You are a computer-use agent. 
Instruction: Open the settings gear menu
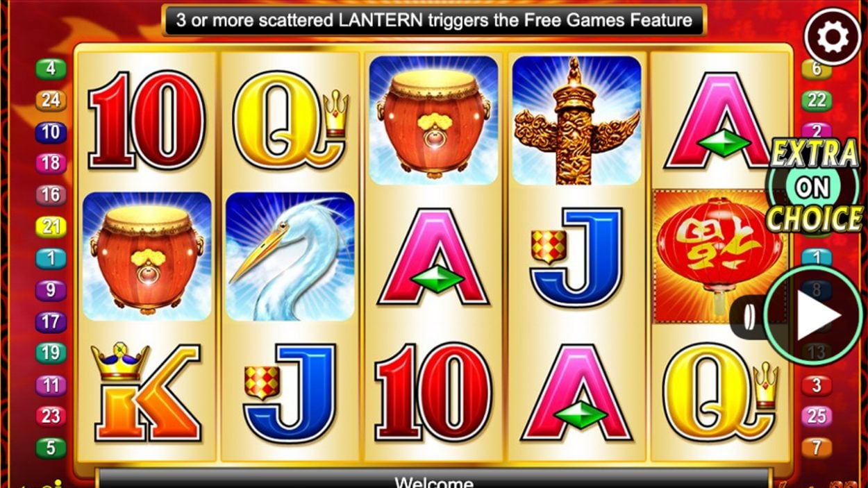click(833, 37)
